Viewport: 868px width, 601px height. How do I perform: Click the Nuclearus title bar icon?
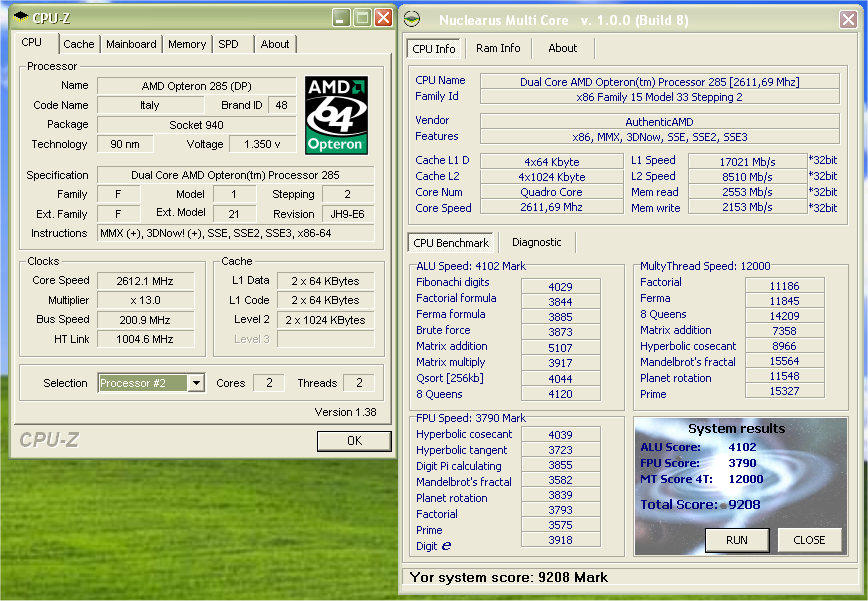[412, 20]
